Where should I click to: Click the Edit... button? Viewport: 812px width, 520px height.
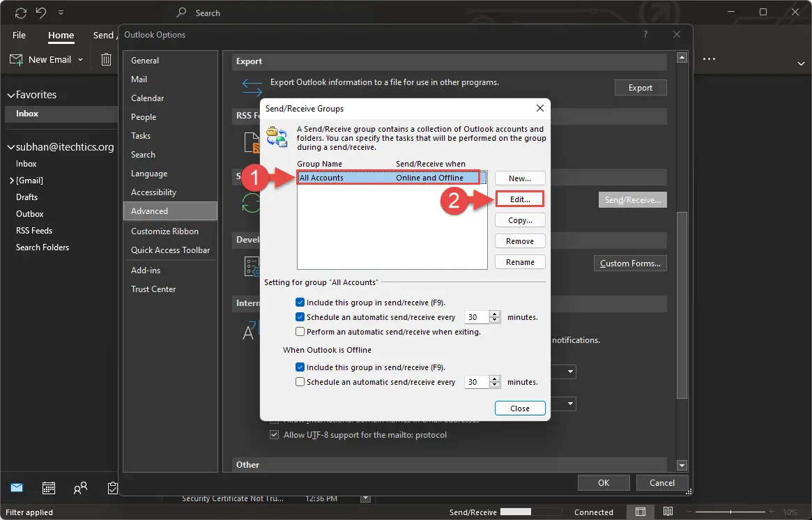[x=520, y=199]
